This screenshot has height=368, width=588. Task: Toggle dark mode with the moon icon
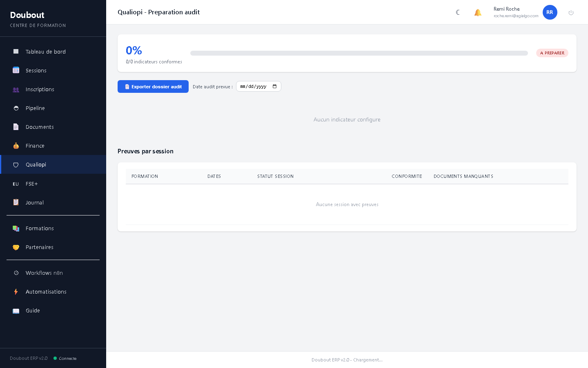458,12
